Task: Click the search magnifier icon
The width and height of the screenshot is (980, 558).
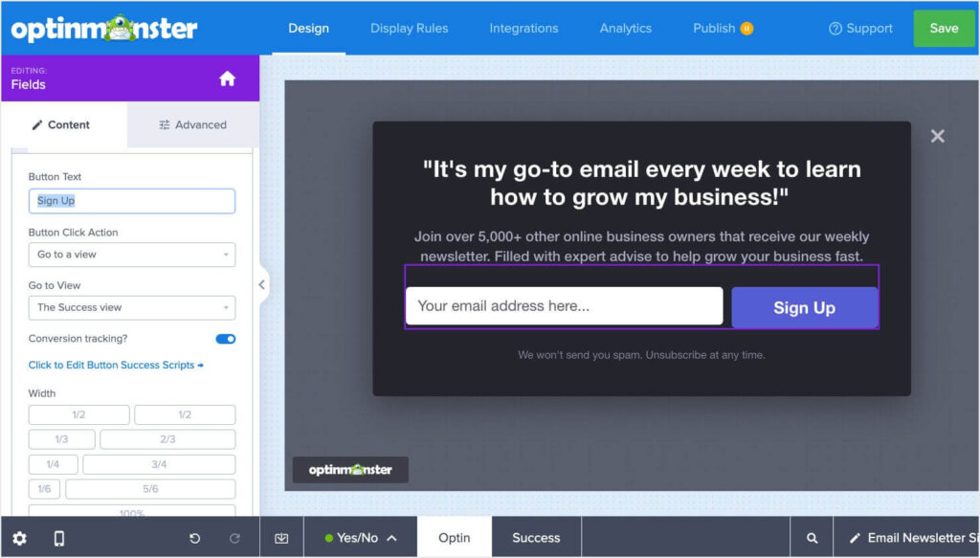Action: tap(812, 538)
